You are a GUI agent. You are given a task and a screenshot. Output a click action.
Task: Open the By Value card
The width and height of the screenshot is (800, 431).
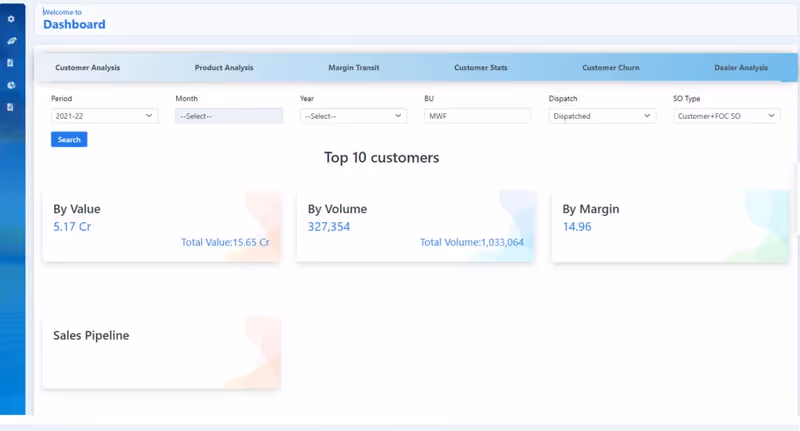[x=162, y=226]
